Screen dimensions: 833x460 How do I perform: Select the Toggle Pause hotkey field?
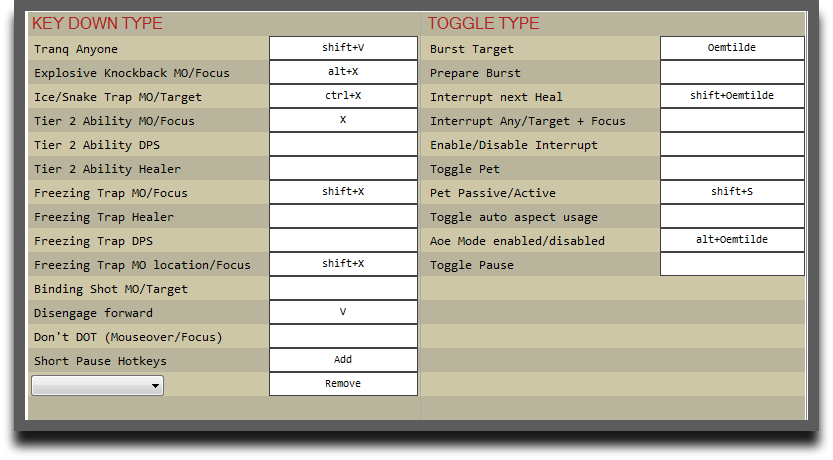(x=732, y=264)
